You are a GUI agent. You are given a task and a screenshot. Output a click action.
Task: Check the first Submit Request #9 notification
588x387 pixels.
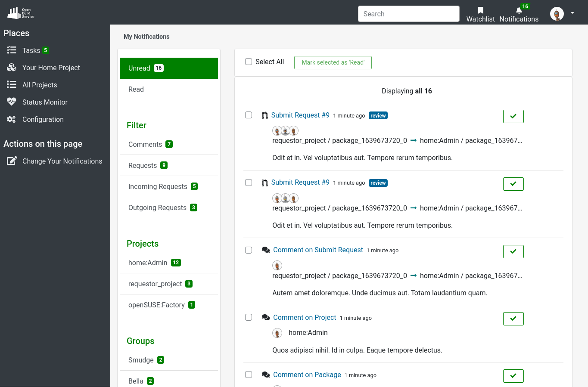point(249,115)
